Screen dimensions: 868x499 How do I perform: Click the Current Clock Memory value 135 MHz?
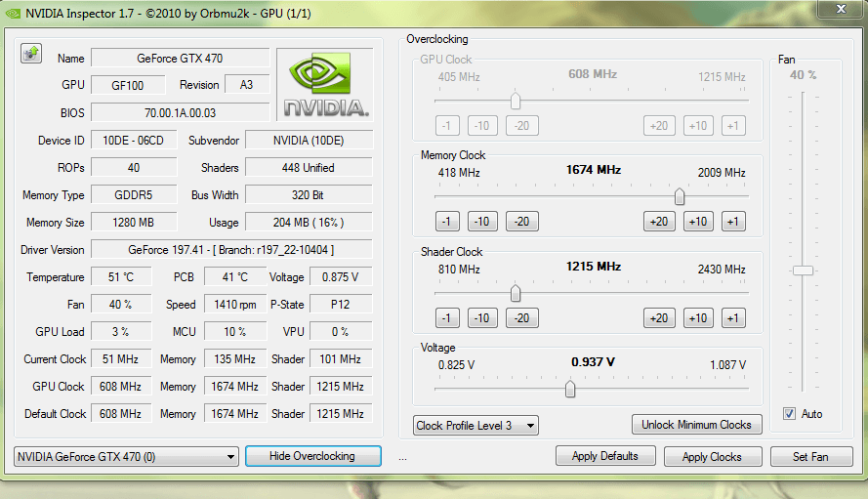[235, 359]
